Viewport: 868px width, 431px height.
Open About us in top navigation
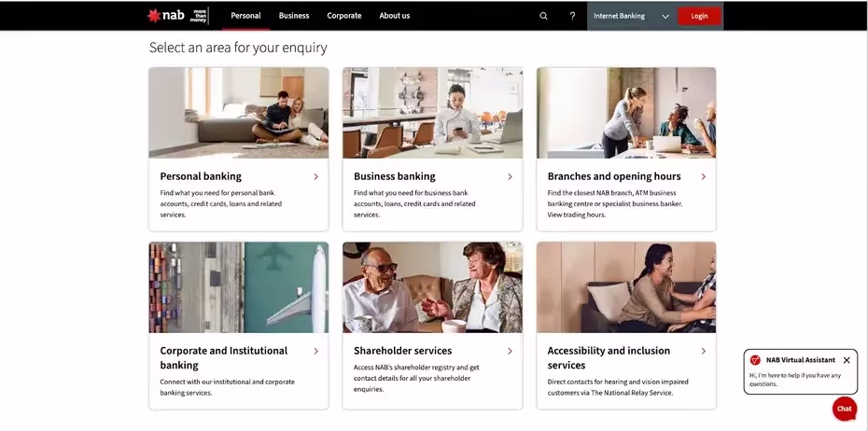(394, 16)
